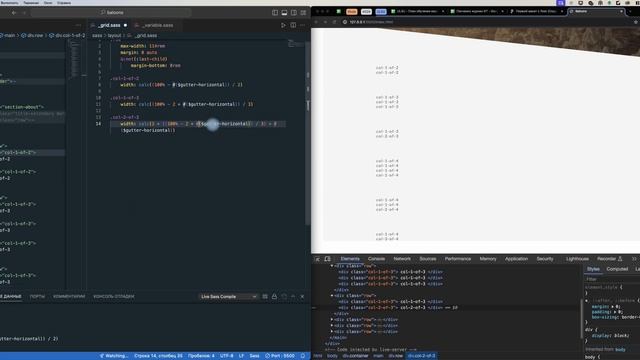Select 'sass' folder in editor breadcrumb
This screenshot has width=640, height=360.
click(x=97, y=36)
